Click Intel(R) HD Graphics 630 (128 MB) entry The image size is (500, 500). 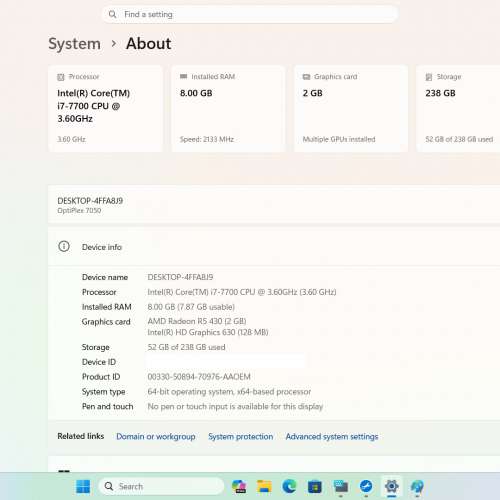click(x=208, y=332)
